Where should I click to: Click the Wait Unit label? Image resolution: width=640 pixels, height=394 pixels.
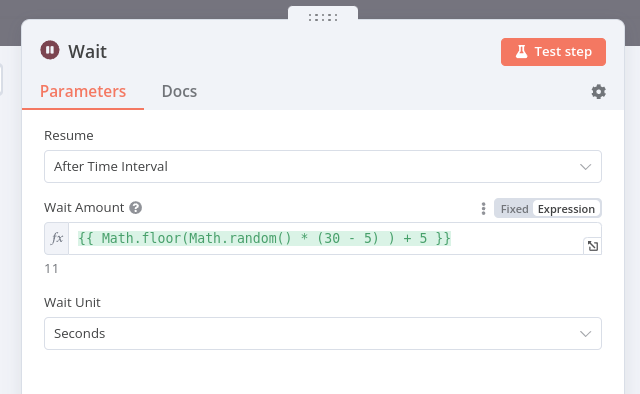click(72, 303)
